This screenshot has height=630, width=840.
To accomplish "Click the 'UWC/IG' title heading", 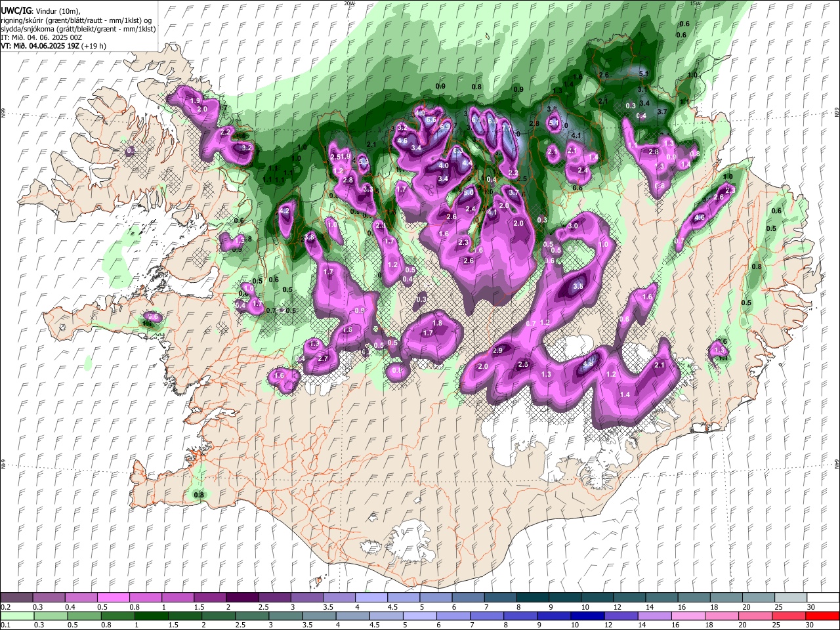I will (x=15, y=10).
